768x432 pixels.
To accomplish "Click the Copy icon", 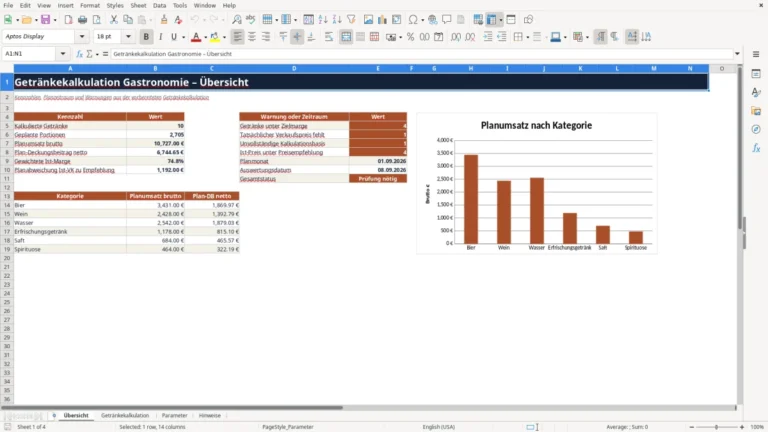I will pyautogui.click(x=128, y=20).
